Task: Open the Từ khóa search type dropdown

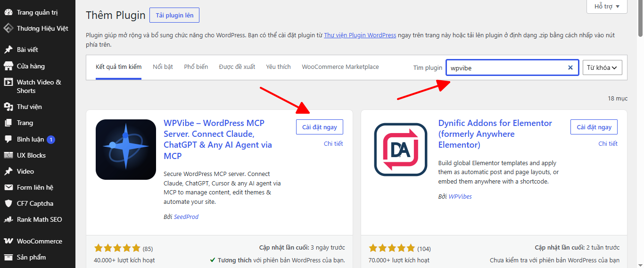Action: 603,67
